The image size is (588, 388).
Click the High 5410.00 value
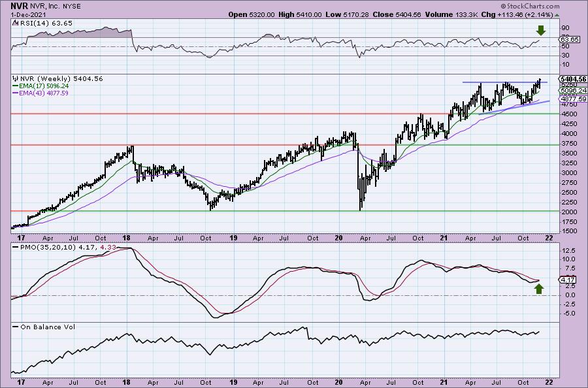[299, 14]
